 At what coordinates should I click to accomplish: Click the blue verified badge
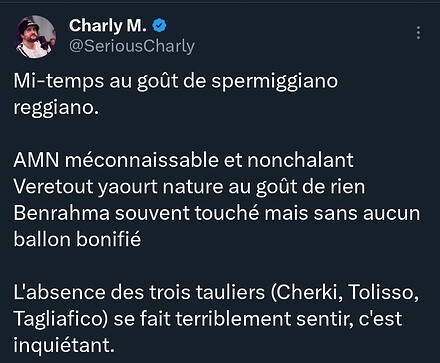tap(159, 26)
